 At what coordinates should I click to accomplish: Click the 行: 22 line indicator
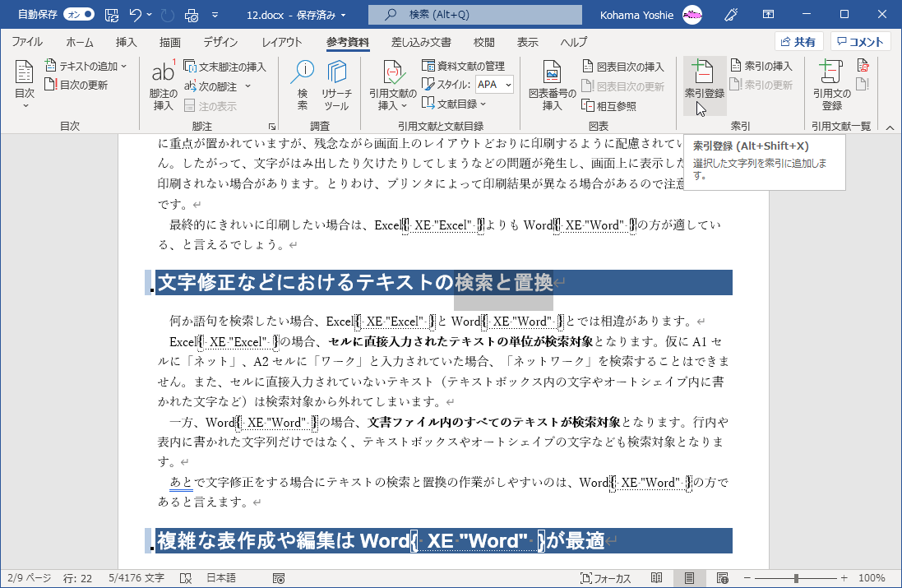click(77, 577)
